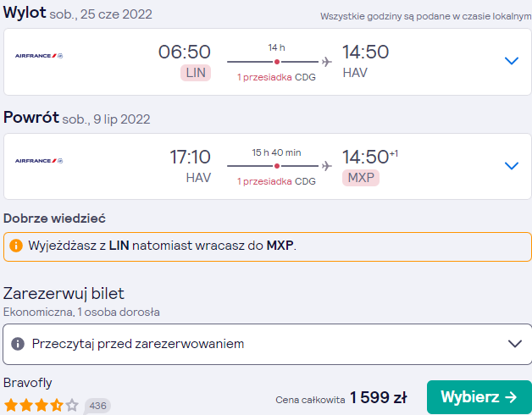Click the Air France logo on return flight
Image resolution: width=532 pixels, height=415 pixels.
[x=39, y=161]
